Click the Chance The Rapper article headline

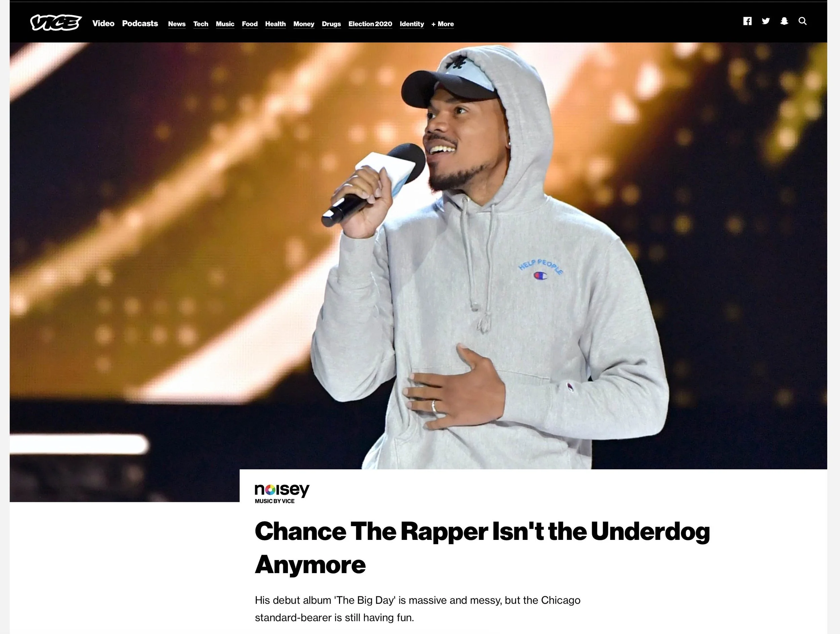pos(482,547)
